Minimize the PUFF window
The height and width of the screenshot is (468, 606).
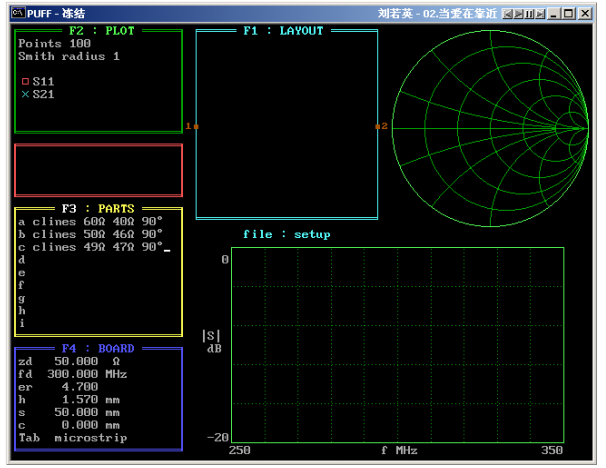click(554, 14)
